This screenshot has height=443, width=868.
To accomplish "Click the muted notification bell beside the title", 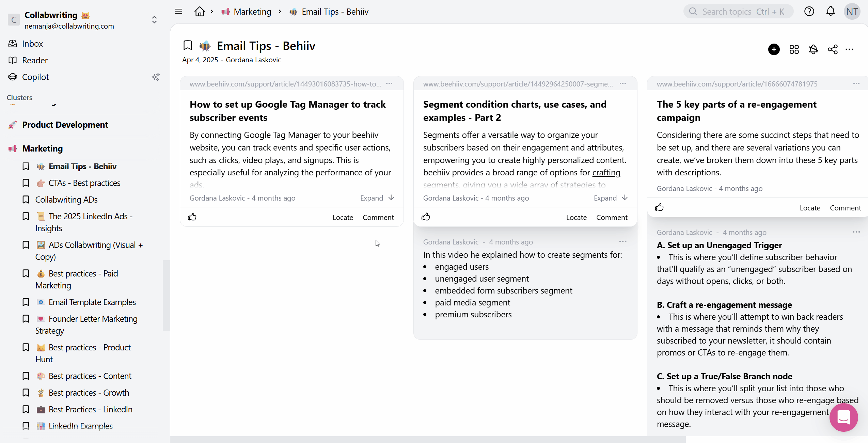I will pos(813,49).
